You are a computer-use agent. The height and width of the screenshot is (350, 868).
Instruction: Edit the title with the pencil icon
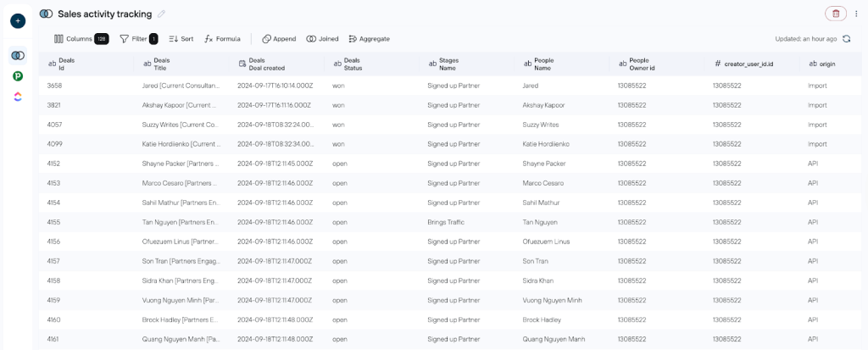[162, 14]
